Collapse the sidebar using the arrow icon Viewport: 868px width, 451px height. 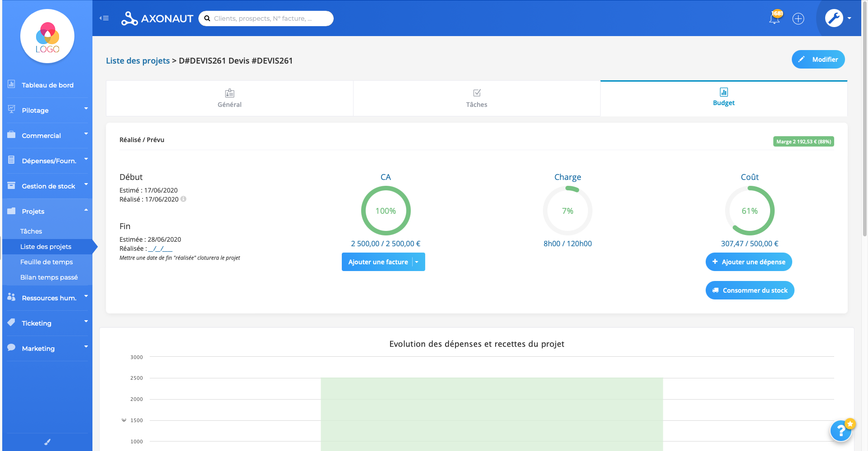point(104,18)
